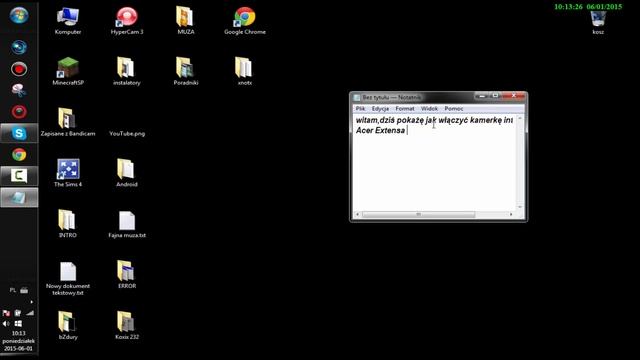Screen dimensions: 640x360
Task: Select the Android folder icon
Action: click(x=127, y=173)
